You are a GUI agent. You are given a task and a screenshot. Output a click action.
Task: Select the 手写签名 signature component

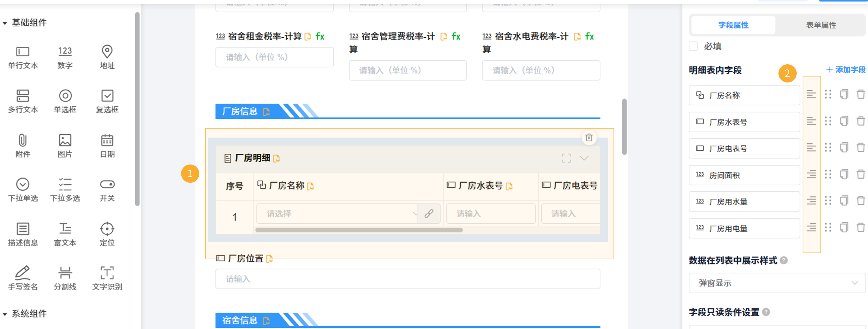[x=23, y=279]
